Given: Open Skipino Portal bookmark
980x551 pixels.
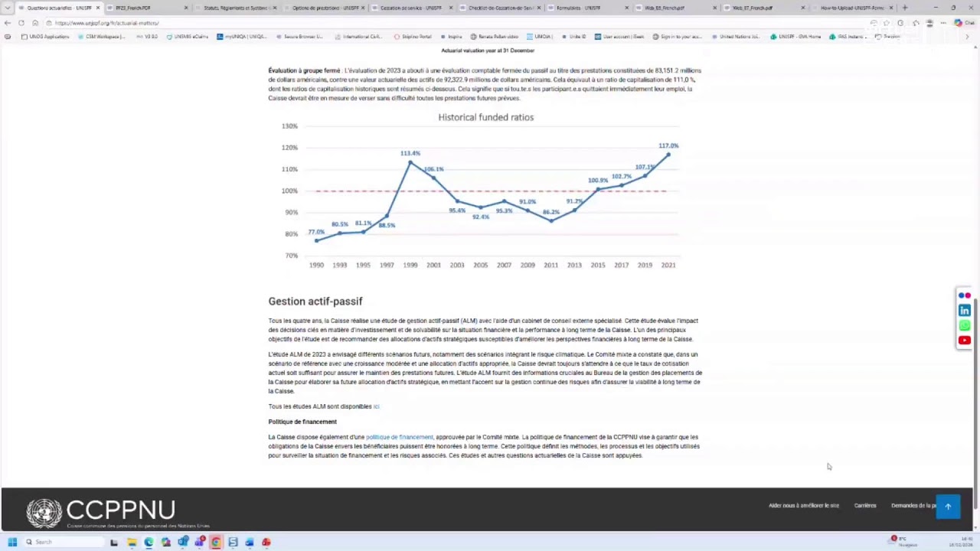Looking at the screenshot, I should pos(413,37).
